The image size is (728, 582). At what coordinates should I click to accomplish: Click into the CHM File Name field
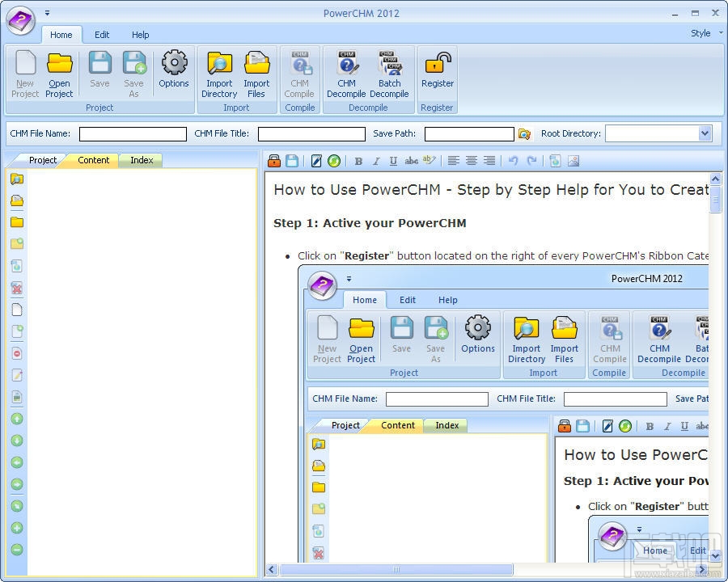(133, 134)
